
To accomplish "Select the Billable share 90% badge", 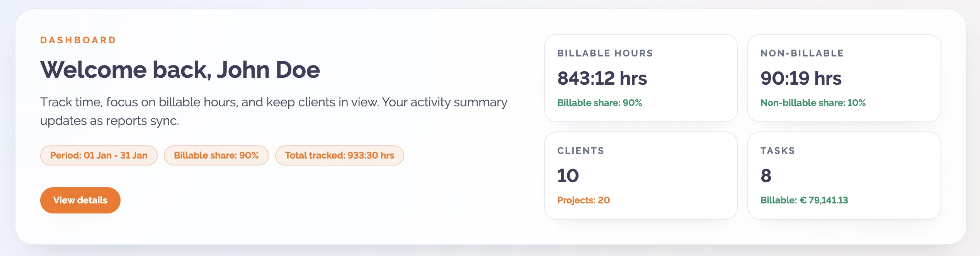I will [216, 155].
